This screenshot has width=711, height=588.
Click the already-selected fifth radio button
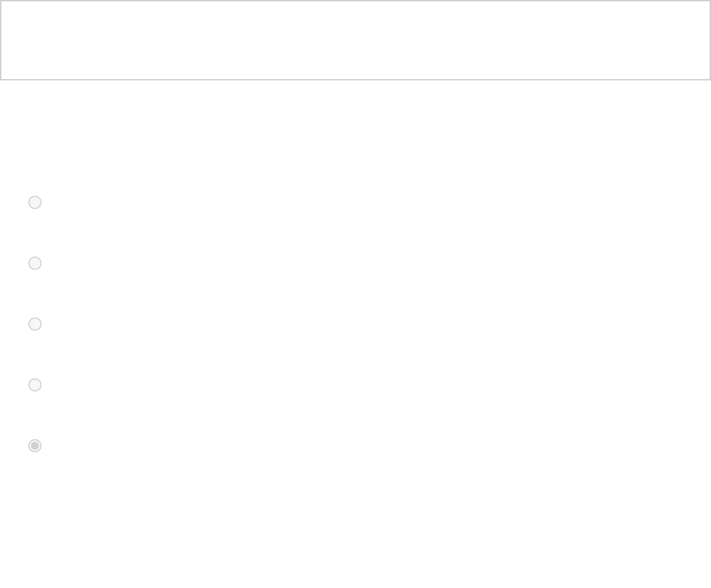tap(35, 445)
